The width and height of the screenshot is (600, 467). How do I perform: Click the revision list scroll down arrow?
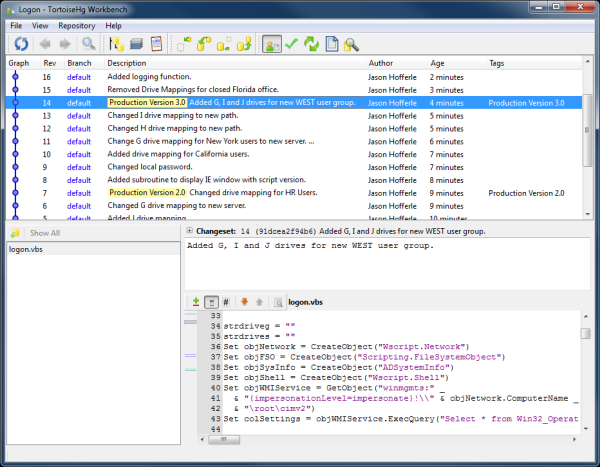[x=587, y=214]
